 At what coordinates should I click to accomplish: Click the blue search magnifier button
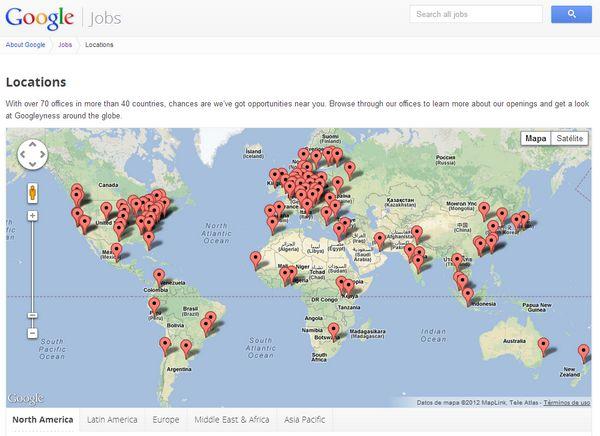[571, 14]
